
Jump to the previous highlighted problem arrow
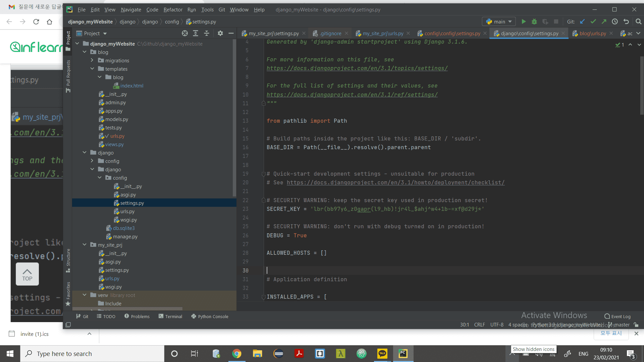630,45
